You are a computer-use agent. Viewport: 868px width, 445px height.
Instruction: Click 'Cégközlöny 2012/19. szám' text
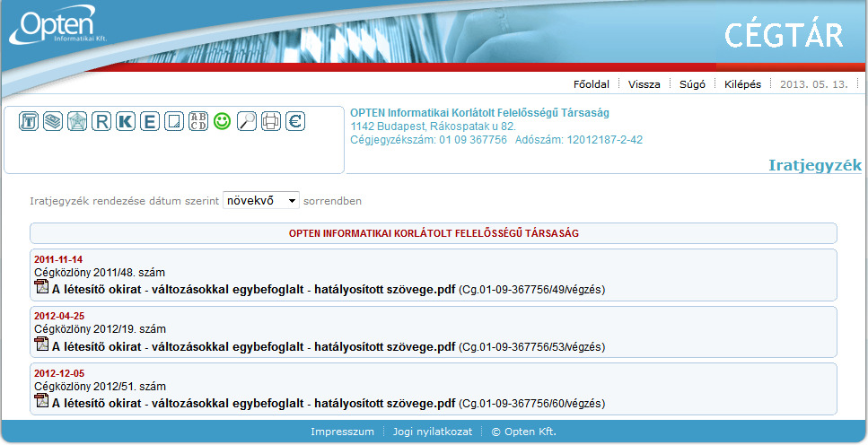(100, 328)
